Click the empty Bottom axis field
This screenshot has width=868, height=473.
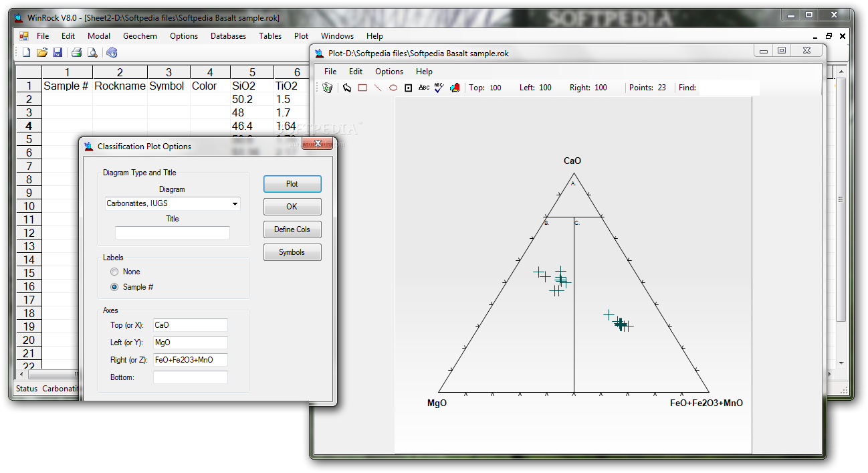(x=191, y=377)
